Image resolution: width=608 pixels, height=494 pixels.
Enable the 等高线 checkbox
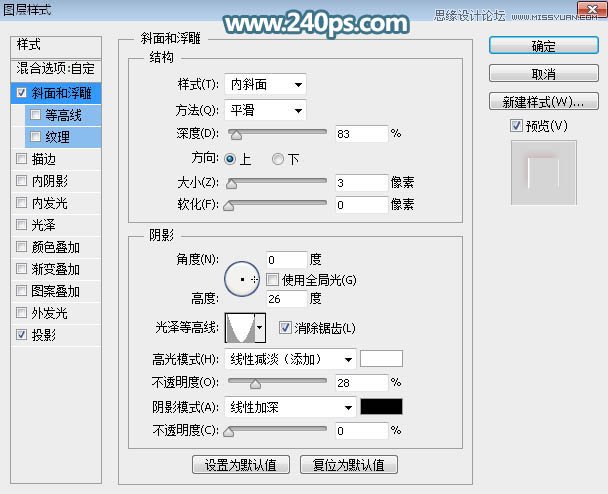point(35,115)
